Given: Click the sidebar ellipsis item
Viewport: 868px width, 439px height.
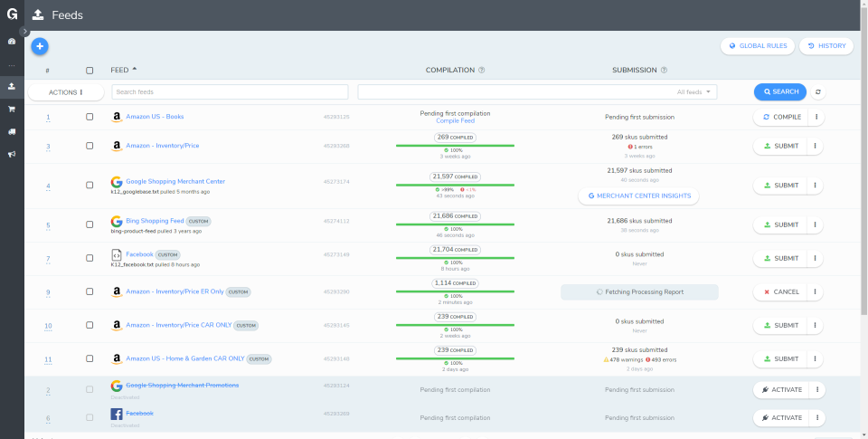Looking at the screenshot, I should (12, 65).
